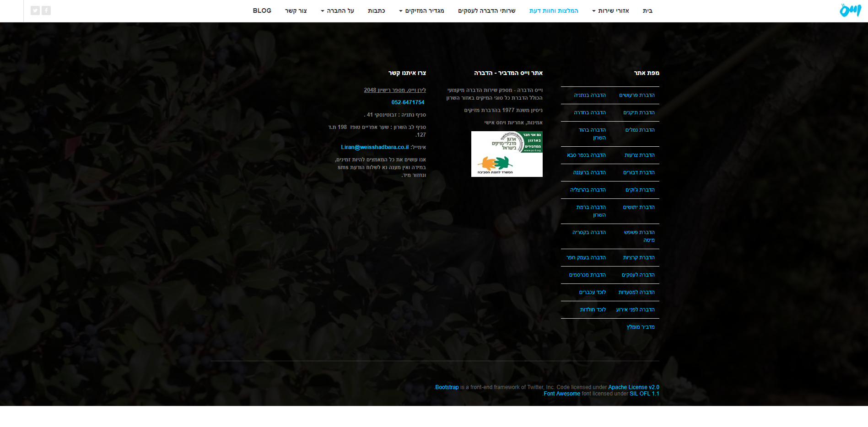Click the phone number 052-6471754

(408, 102)
